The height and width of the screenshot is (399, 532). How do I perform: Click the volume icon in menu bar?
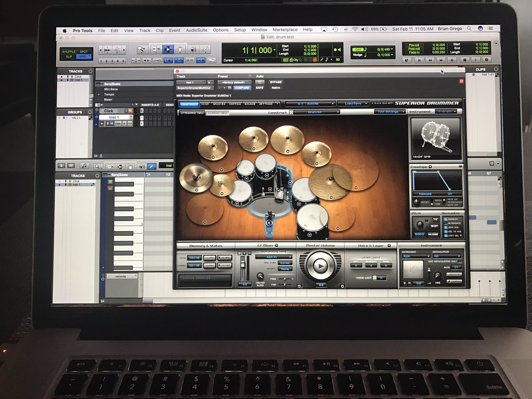point(364,29)
